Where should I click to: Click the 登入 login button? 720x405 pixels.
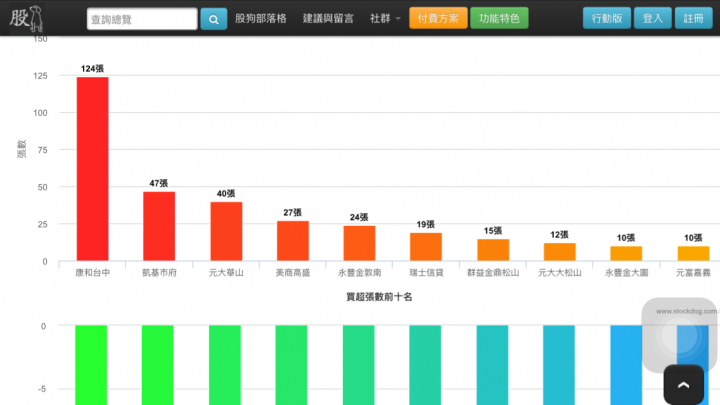point(652,18)
